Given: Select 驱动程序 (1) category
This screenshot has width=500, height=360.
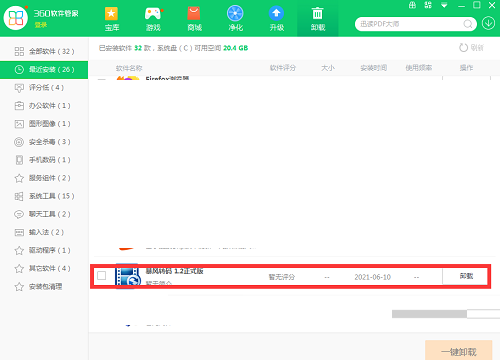Looking at the screenshot, I should 44,250.
